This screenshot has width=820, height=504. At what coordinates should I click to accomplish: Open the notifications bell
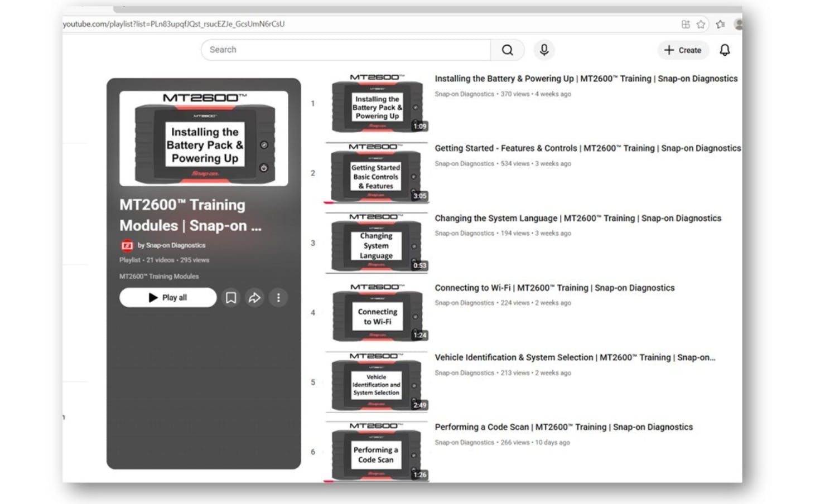click(x=724, y=50)
